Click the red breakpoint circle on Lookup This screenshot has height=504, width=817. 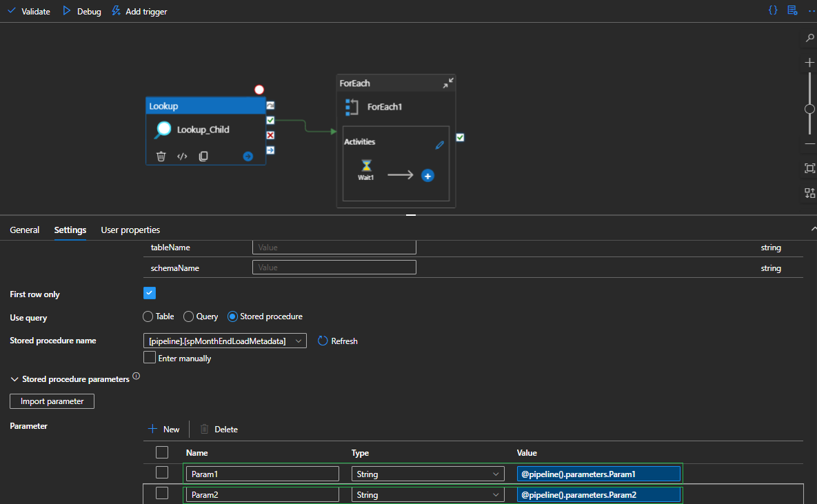click(259, 90)
